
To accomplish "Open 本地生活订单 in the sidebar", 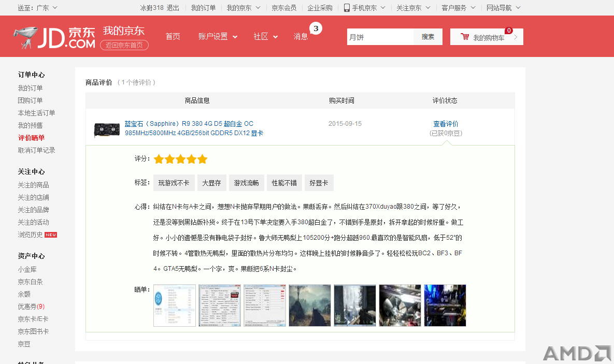I will tap(36, 113).
